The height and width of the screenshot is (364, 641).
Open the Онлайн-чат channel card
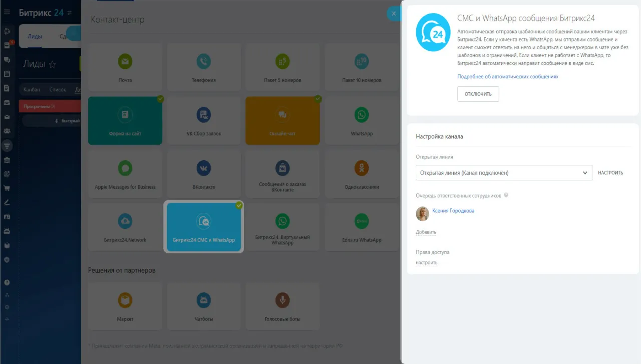point(283,121)
